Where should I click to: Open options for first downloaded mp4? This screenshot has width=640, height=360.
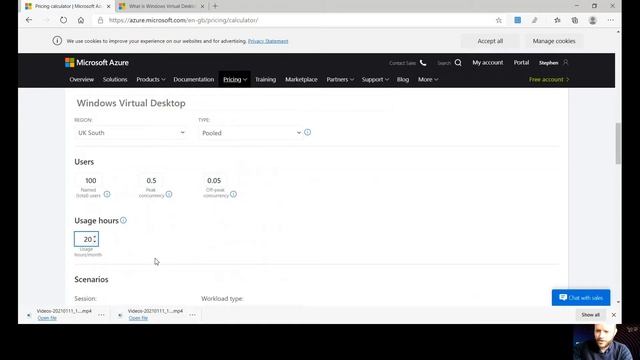click(101, 315)
